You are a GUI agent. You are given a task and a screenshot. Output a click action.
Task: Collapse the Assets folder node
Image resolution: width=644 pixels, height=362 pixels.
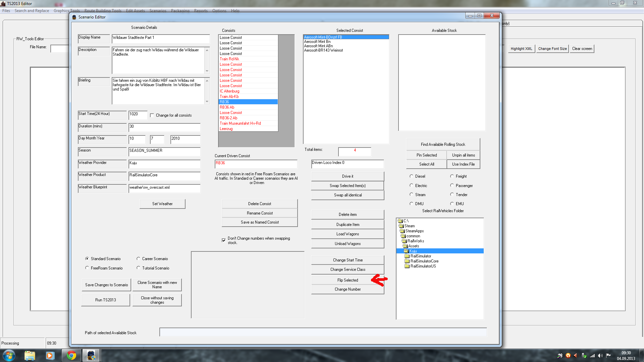click(413, 246)
